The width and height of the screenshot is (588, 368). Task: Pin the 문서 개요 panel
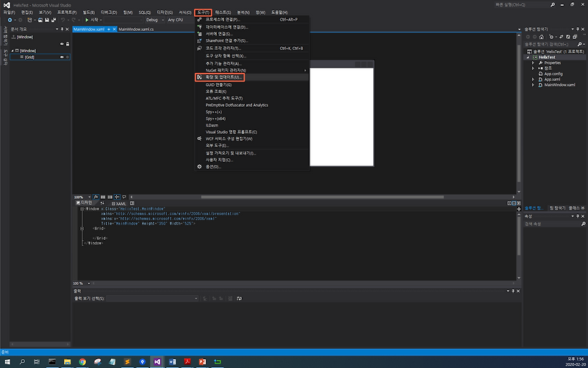point(62,29)
